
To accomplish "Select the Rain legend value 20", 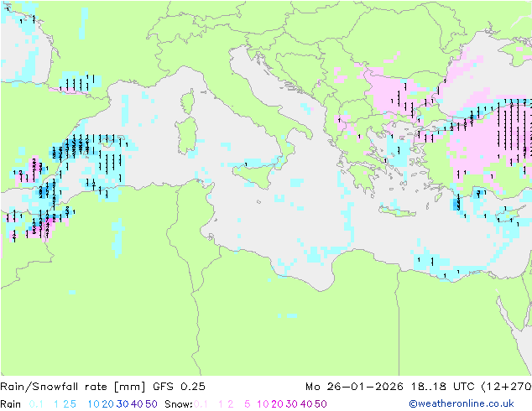I will [x=107, y=404].
